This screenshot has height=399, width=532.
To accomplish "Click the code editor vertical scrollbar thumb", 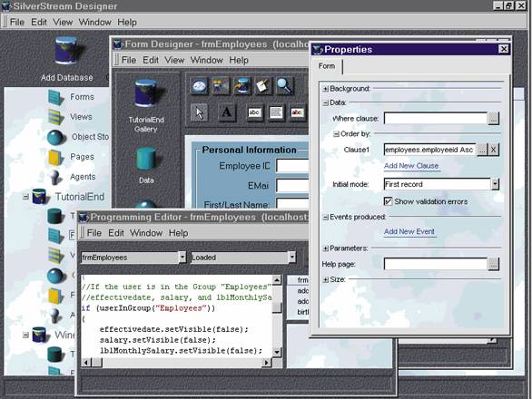I will coord(277,307).
